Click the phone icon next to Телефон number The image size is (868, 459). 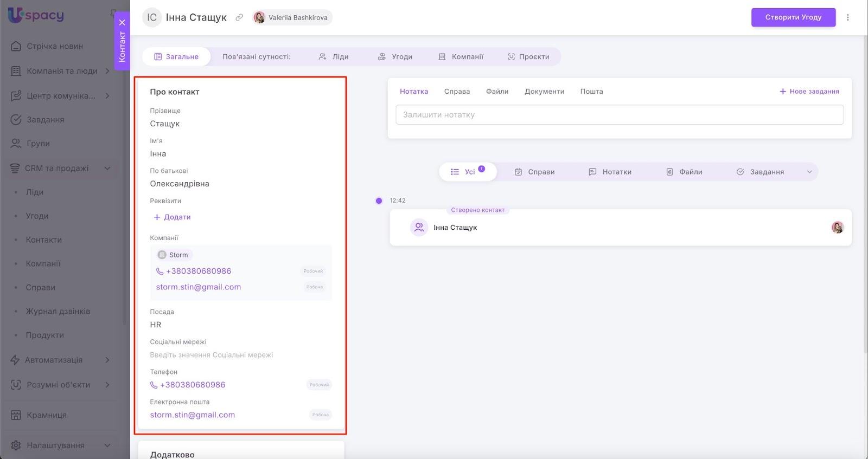(154, 385)
